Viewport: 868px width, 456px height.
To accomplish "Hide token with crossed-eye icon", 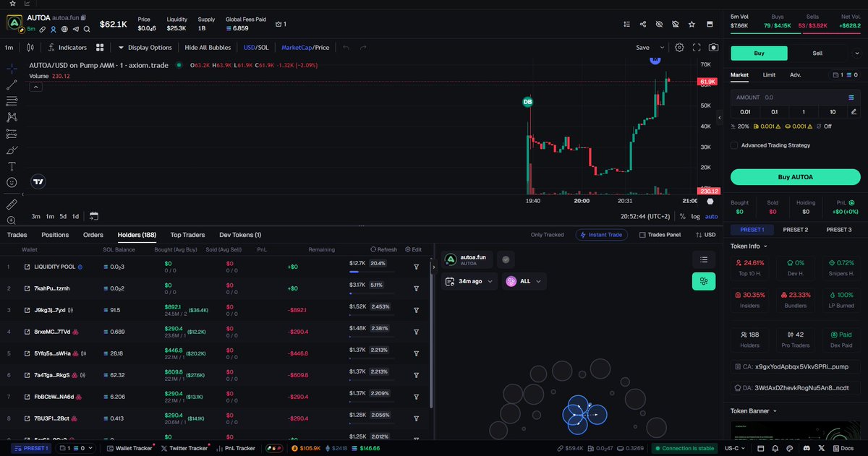I will [x=659, y=24].
